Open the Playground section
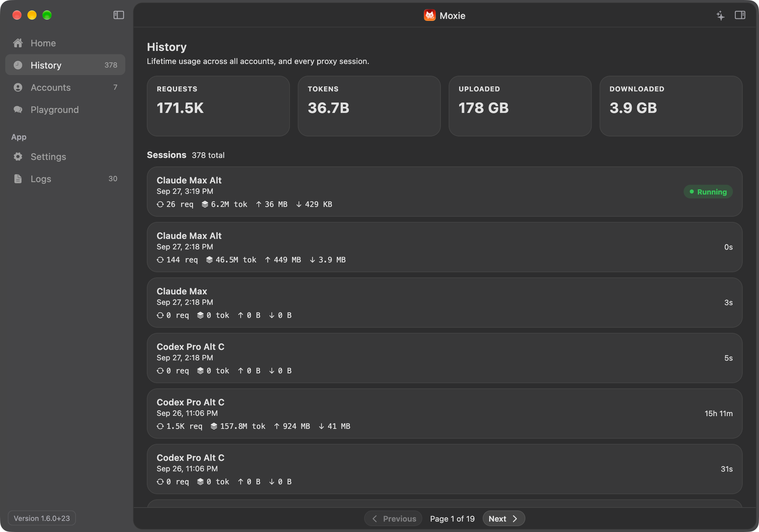 tap(65, 109)
